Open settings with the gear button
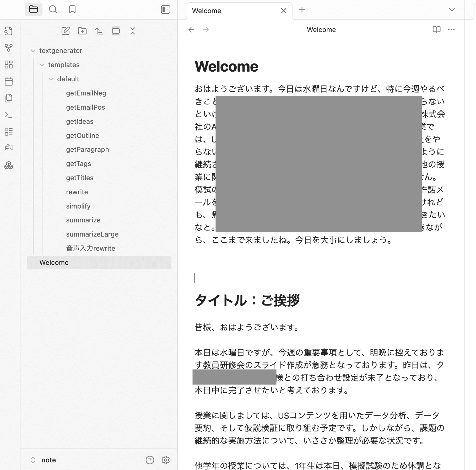The width and height of the screenshot is (476, 470). click(166, 460)
